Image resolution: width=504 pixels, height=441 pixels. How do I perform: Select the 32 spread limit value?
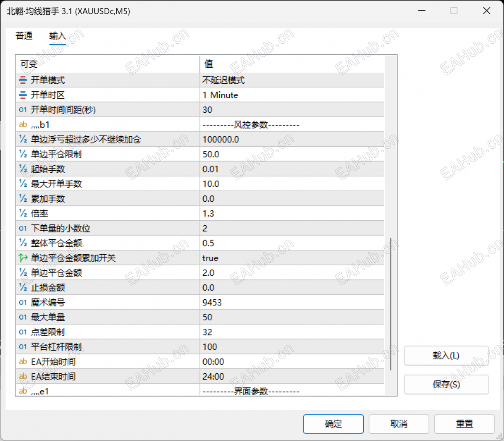[x=292, y=332]
